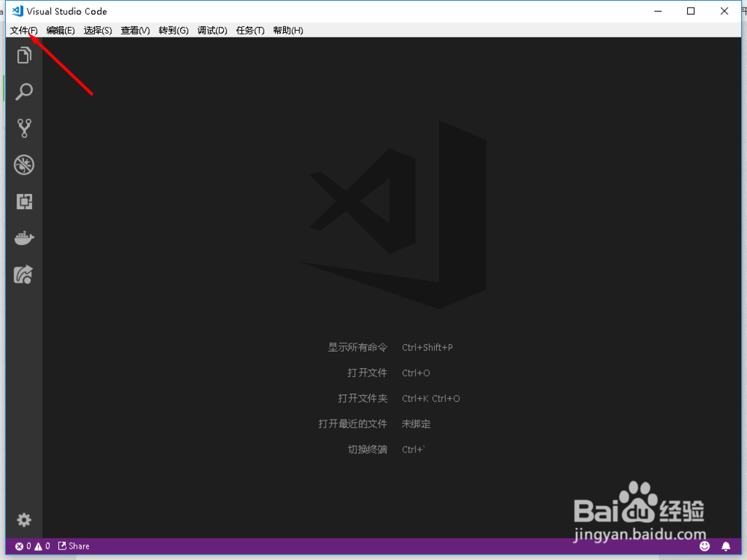
Task: Close the Visual Studio Code window
Action: click(x=724, y=11)
